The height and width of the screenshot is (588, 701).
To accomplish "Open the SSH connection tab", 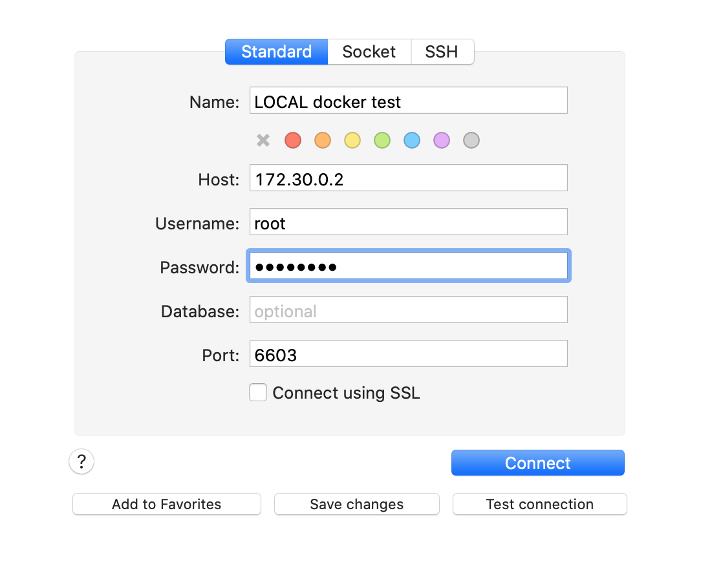I will coord(442,52).
